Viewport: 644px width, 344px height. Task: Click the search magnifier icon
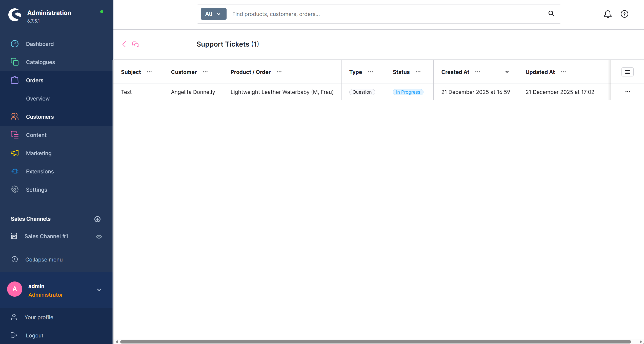(551, 14)
